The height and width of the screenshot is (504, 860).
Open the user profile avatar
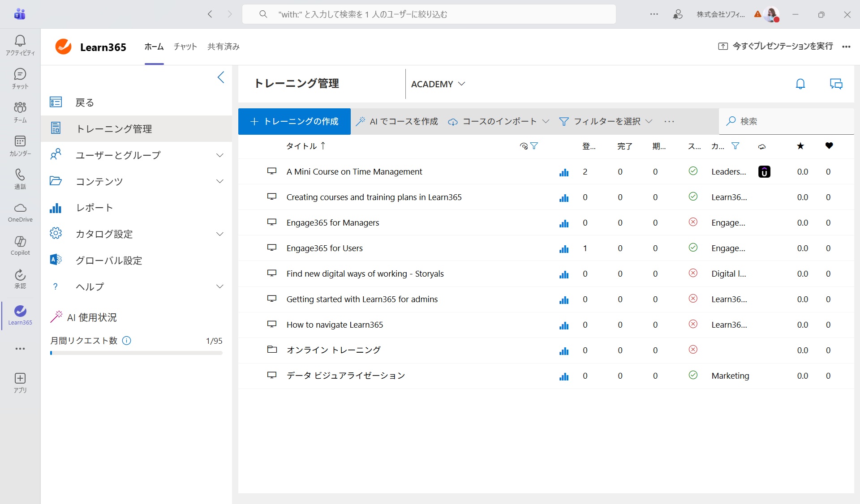pyautogui.click(x=771, y=14)
